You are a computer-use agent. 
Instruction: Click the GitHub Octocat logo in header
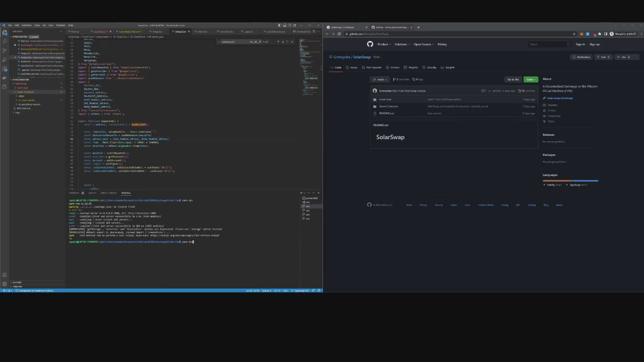[370, 44]
